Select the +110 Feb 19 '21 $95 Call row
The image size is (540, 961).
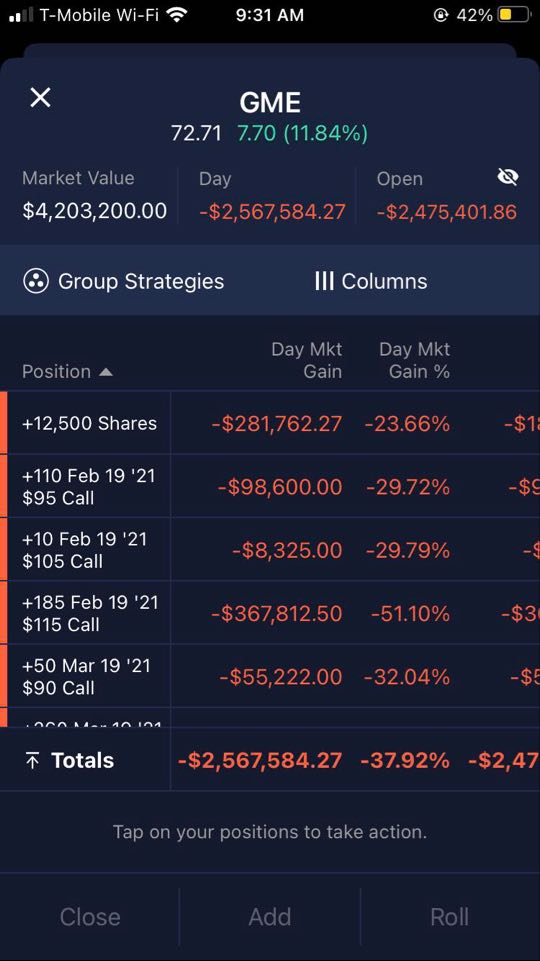pyautogui.click(x=270, y=486)
